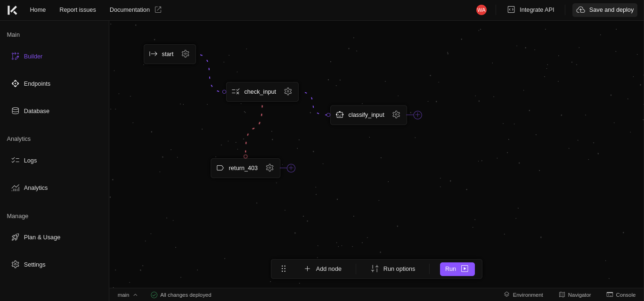This screenshot has height=301, width=644.
Task: Open Console in status bar
Action: 621,295
